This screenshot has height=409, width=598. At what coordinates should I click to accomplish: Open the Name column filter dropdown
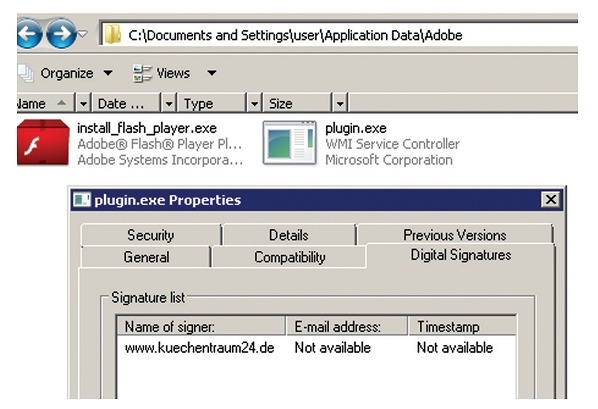point(83,103)
